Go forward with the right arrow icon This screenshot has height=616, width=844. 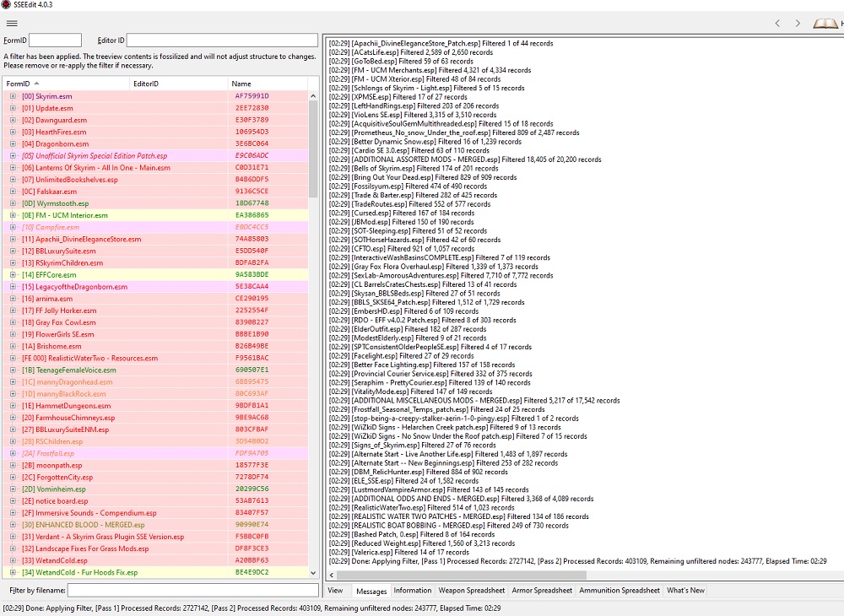pyautogui.click(x=798, y=23)
